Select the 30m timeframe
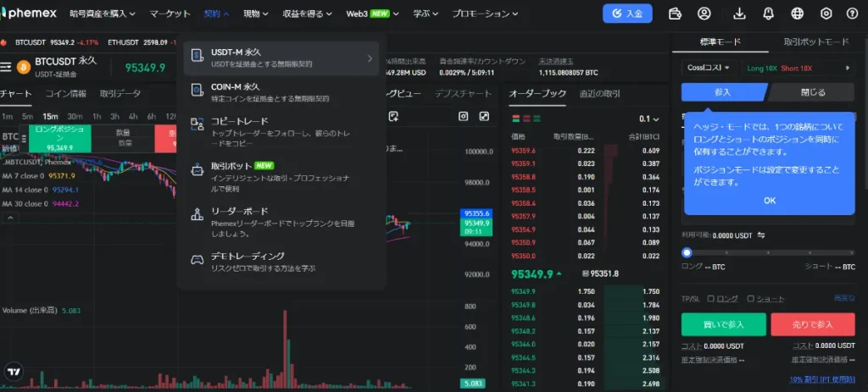Viewport: 868px width, 392px height. [x=75, y=116]
